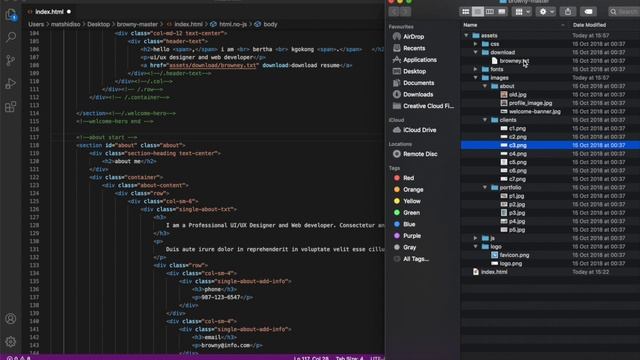Click Tab Size status bar entry
Screen dimensions: 640x360
(349, 358)
